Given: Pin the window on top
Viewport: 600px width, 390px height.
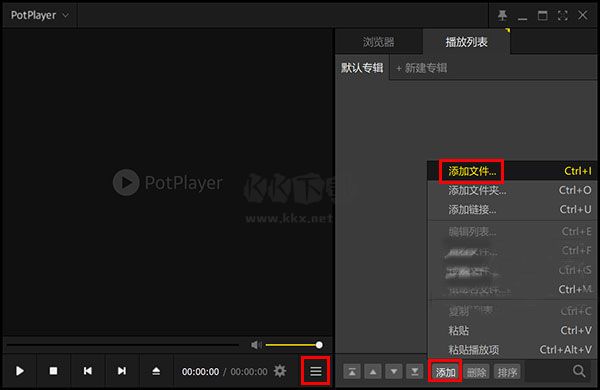Looking at the screenshot, I should [x=502, y=15].
